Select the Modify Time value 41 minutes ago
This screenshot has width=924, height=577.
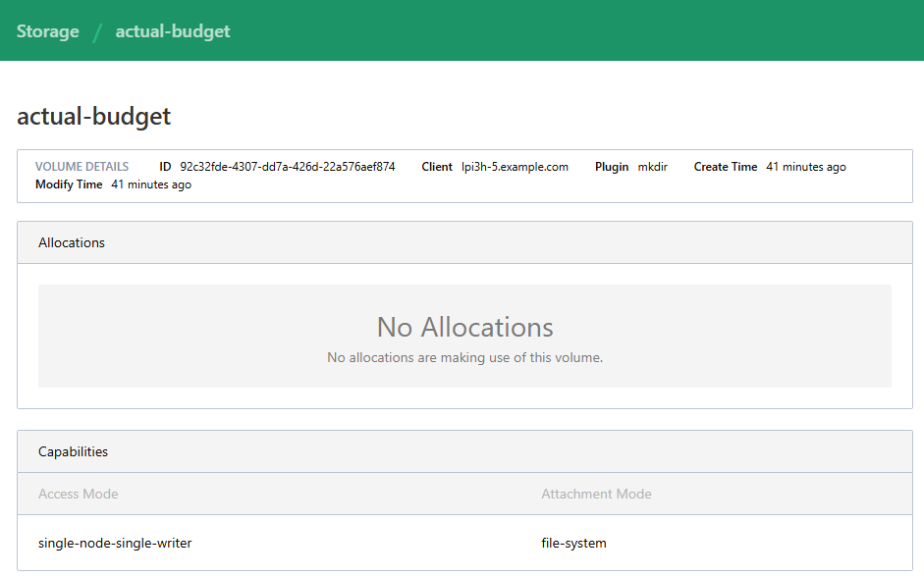[x=151, y=184]
